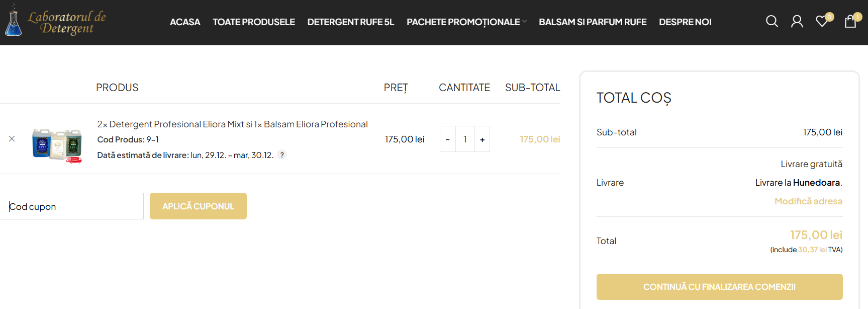The width and height of the screenshot is (868, 309).
Task: Decrease quantity with minus button
Action: click(448, 139)
